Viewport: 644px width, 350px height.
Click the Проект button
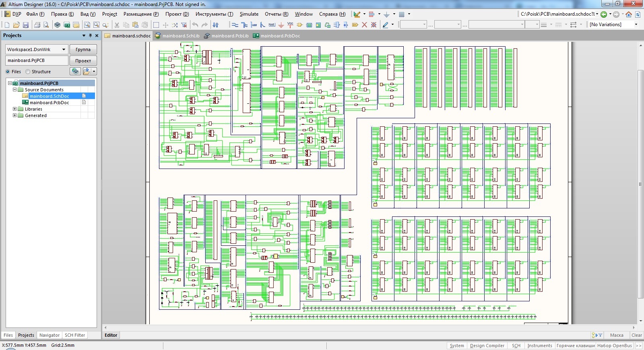click(x=83, y=61)
